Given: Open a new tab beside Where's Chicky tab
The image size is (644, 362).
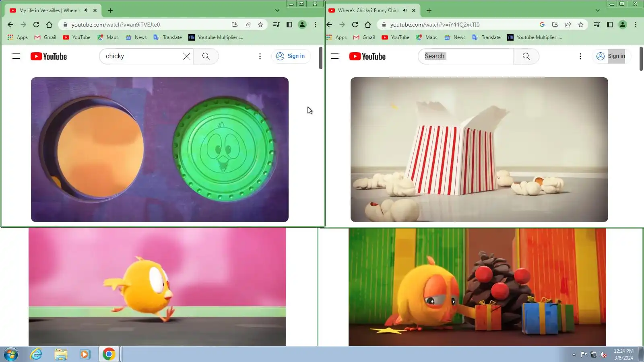Looking at the screenshot, I should [429, 10].
